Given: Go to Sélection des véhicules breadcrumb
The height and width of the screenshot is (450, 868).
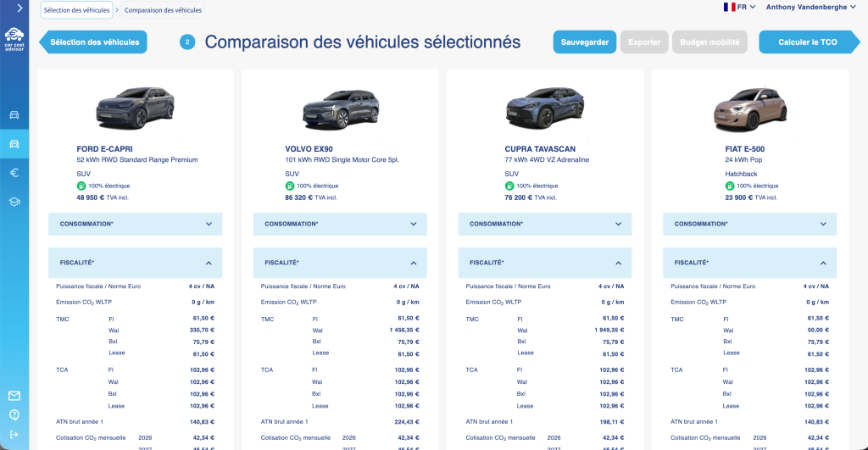Looking at the screenshot, I should (76, 11).
